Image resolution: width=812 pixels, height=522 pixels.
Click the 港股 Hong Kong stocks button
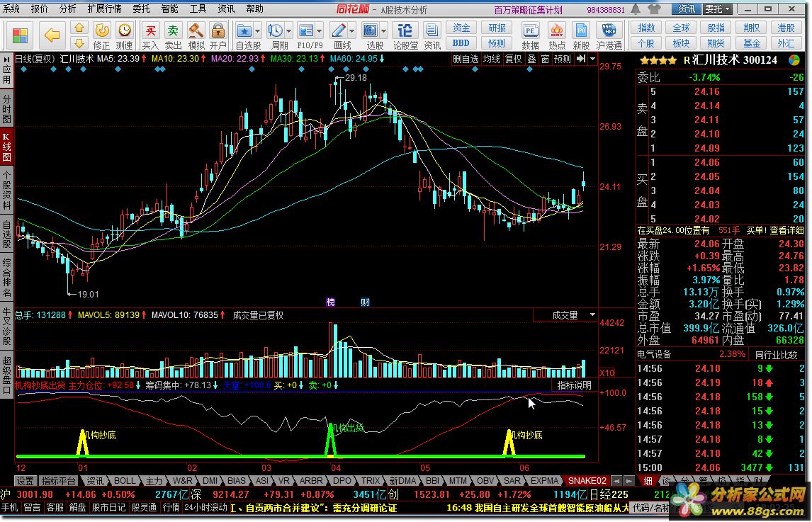coord(786,28)
